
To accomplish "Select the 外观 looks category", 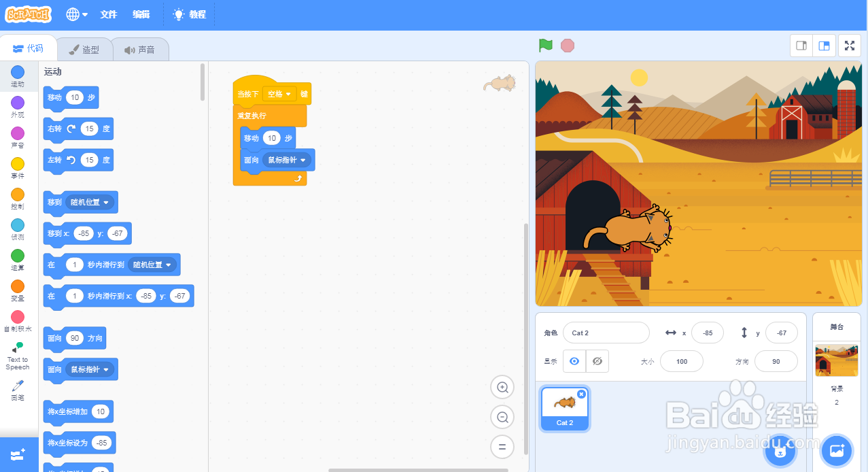I will tap(18, 107).
